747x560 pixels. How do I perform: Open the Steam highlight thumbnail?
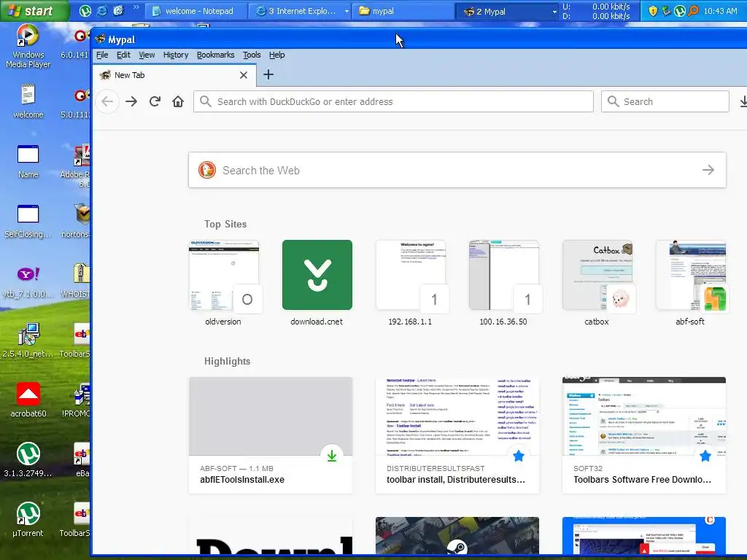[x=457, y=536]
